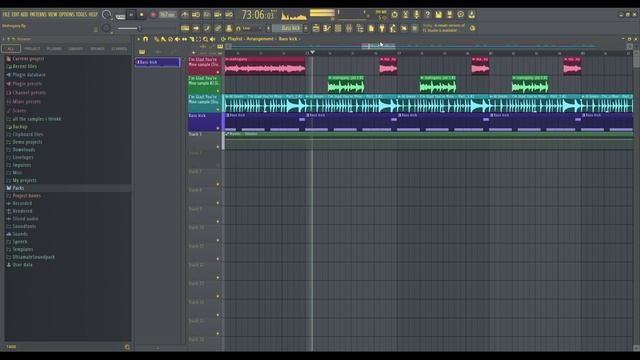Viewport: 640px width, 360px height.
Task: Mute the Bass kick playlist track
Action: (x=218, y=128)
